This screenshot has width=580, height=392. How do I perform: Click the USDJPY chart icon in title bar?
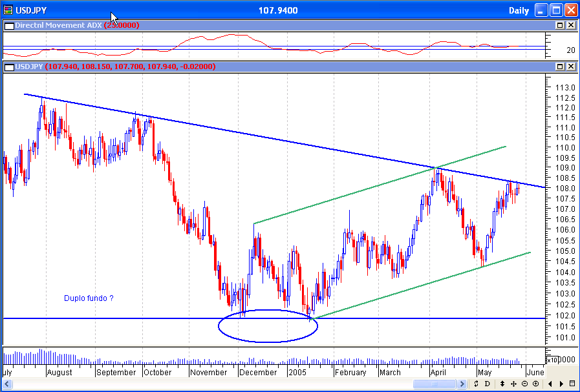tap(9, 10)
